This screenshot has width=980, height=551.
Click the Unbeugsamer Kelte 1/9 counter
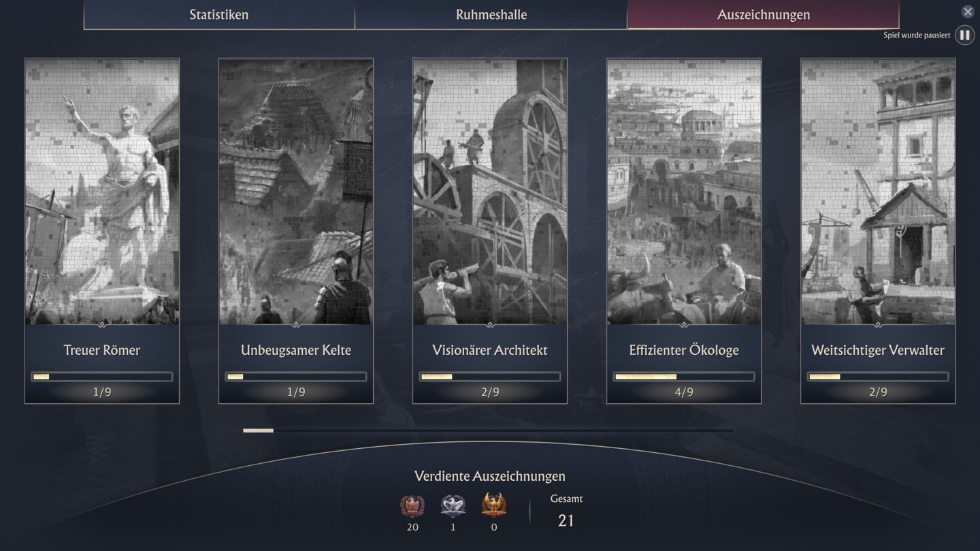point(296,392)
